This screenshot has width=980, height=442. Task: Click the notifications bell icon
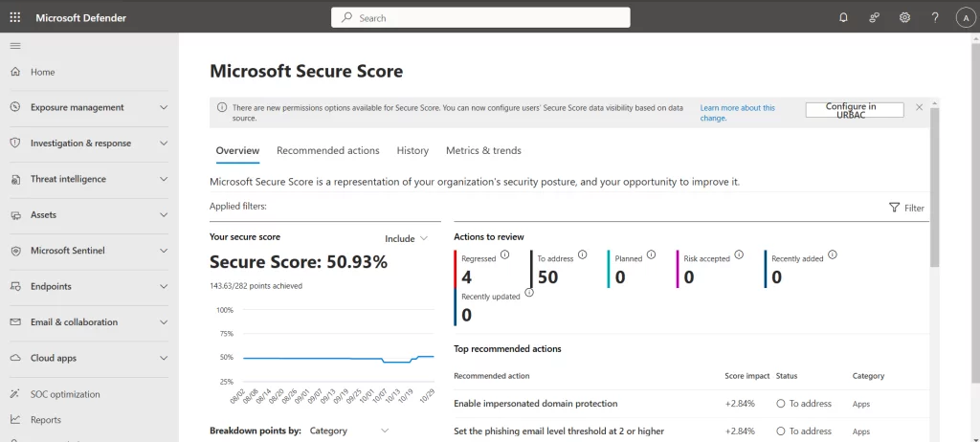[843, 17]
